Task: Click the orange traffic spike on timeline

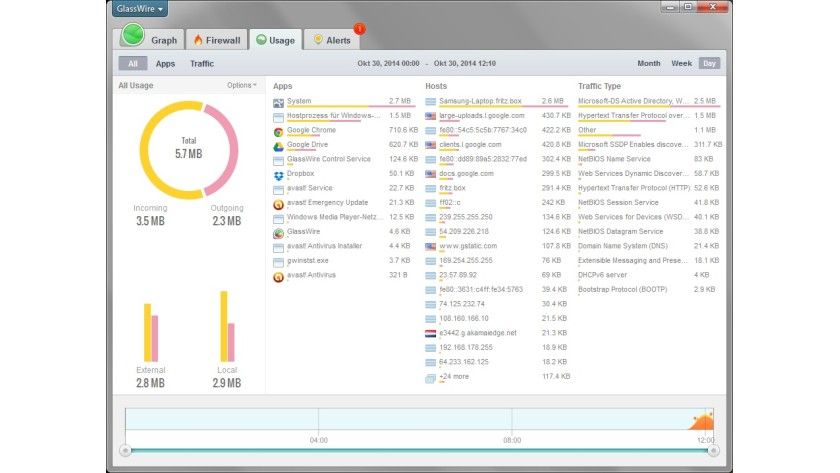Action: [701, 422]
